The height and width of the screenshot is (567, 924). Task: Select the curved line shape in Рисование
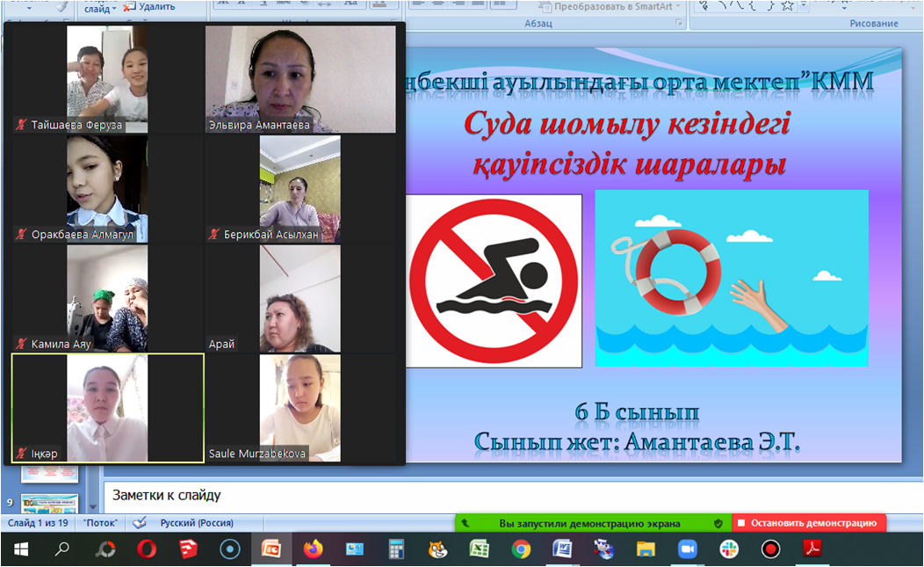(736, 5)
